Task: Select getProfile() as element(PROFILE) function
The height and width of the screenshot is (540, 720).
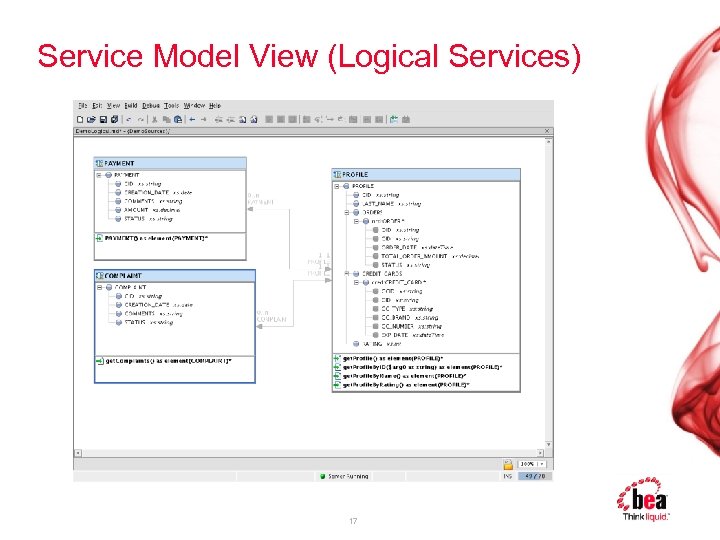Action: (393, 358)
